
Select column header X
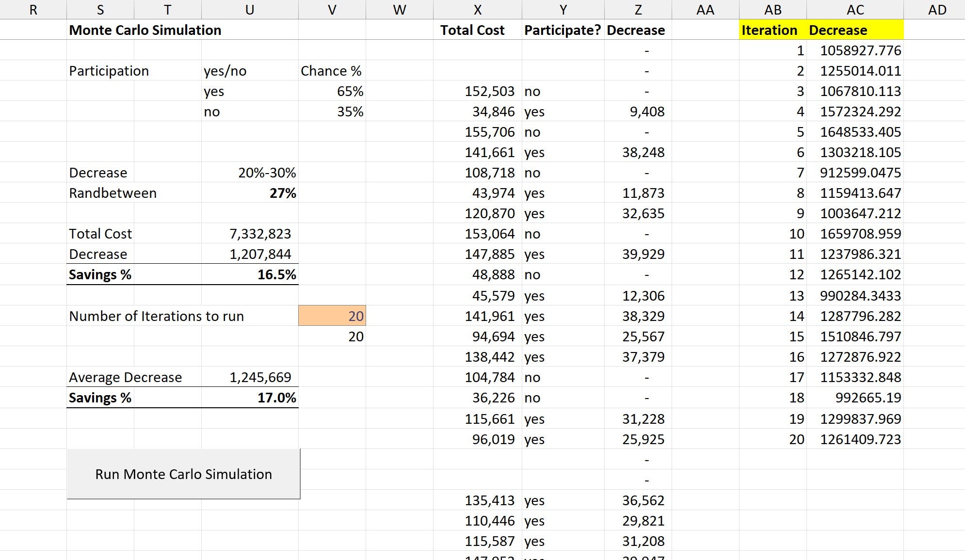(478, 10)
